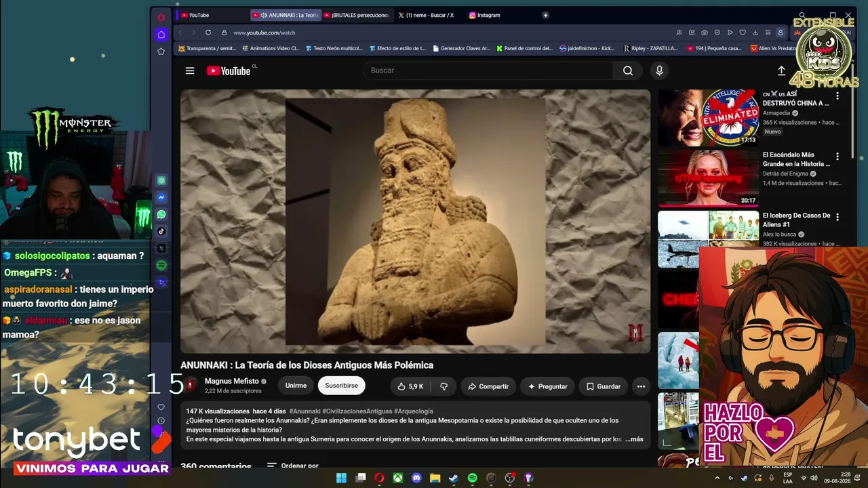Open Opera sidebar bookmarks star icon
Viewport: 868px width, 488px height.
[161, 51]
